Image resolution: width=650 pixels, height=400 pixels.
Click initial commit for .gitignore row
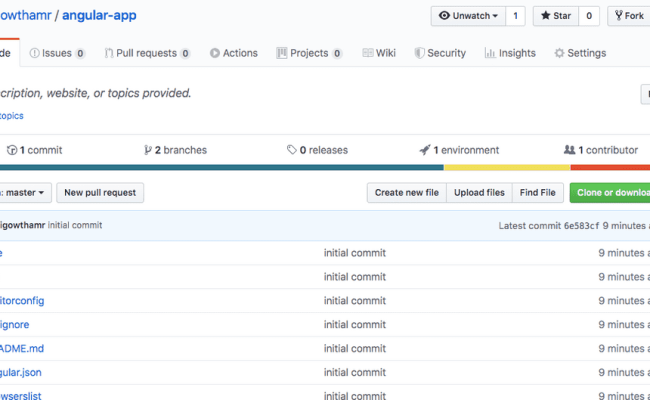click(355, 325)
